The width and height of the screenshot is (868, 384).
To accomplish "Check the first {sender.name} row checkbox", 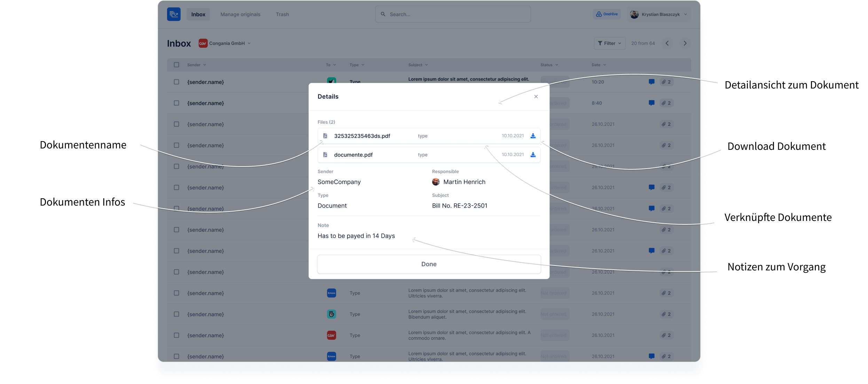I will (176, 82).
